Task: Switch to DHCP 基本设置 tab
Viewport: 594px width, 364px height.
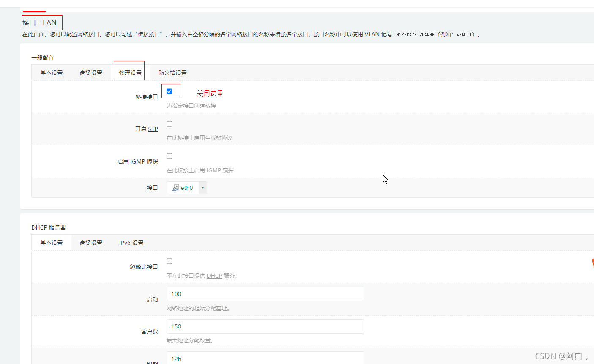Action: pos(52,243)
